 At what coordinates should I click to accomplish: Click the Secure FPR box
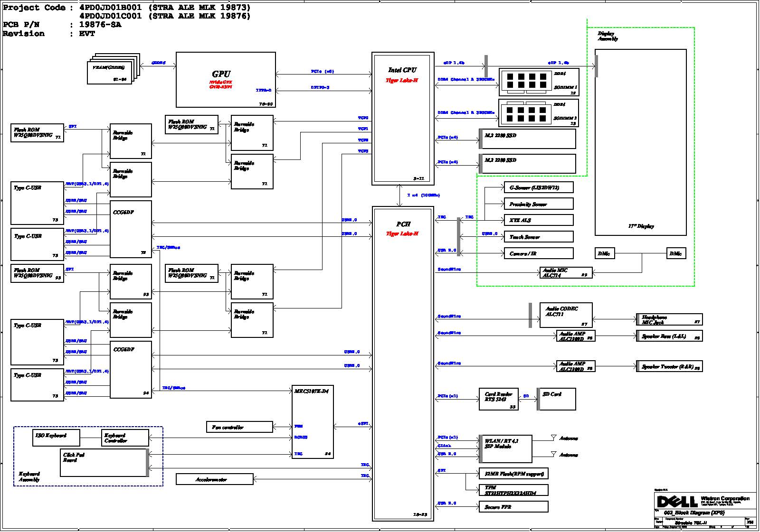pyautogui.click(x=513, y=507)
